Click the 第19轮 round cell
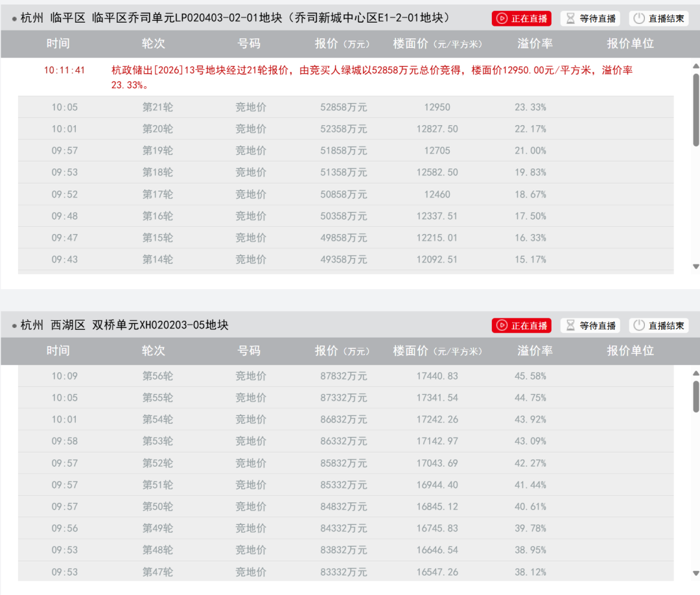700x595 pixels. pyautogui.click(x=157, y=150)
